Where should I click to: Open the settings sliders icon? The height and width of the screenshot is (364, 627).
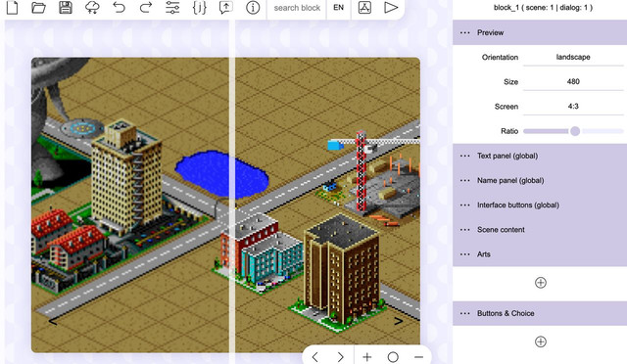pyautogui.click(x=172, y=7)
